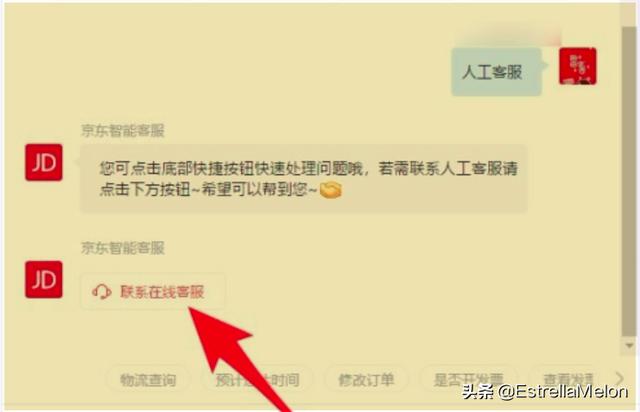Click the handshake emoji in the bot message
Image resolution: width=640 pixels, height=412 pixels.
click(x=330, y=190)
